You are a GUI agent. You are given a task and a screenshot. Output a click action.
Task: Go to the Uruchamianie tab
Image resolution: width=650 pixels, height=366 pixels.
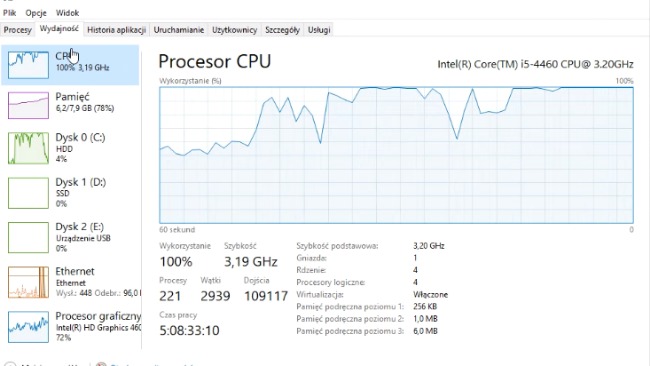(x=179, y=30)
